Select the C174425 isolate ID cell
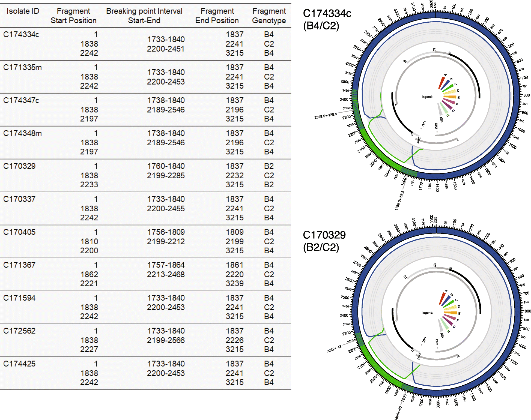The image size is (531, 420). pos(19,364)
